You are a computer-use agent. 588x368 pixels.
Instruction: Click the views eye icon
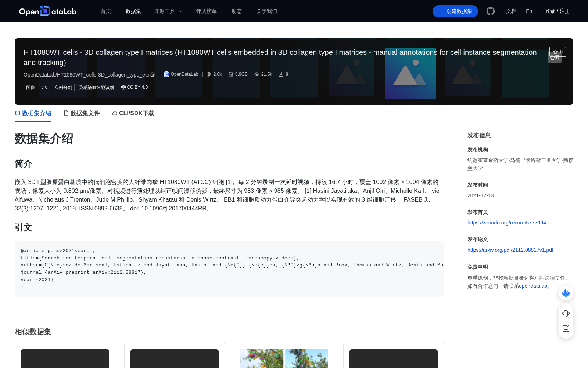coord(257,74)
